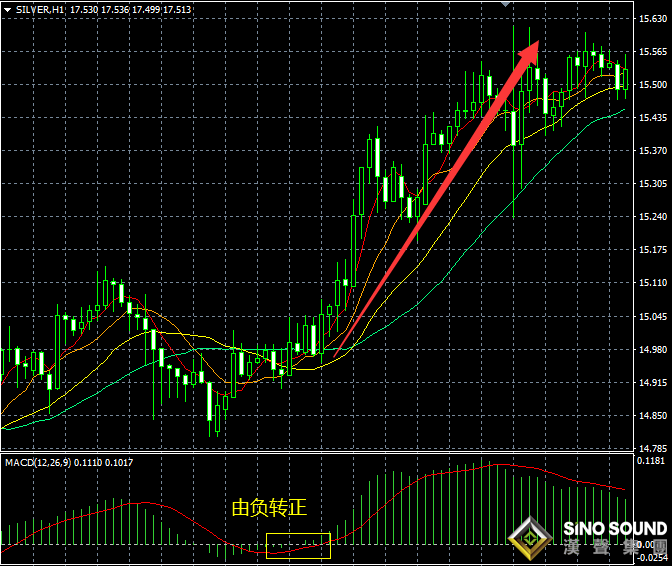
Task: Click the 15.240 price axis label
Action: click(x=652, y=217)
